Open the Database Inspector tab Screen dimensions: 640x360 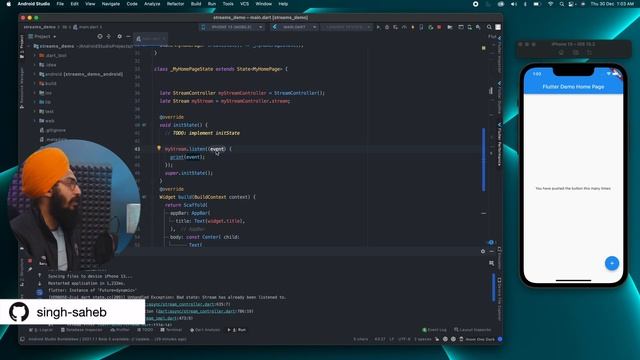[x=81, y=330]
